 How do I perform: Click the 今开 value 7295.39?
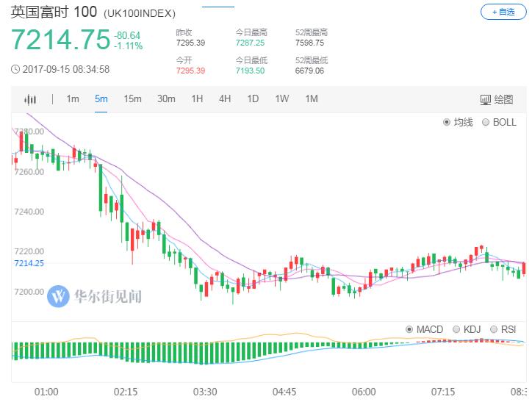190,71
